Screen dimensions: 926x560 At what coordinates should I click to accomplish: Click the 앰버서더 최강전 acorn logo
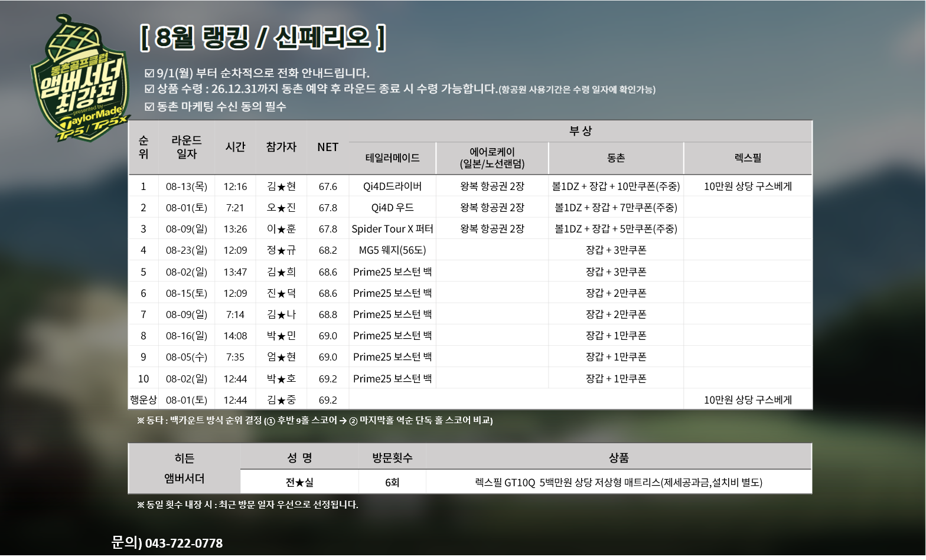click(x=80, y=80)
